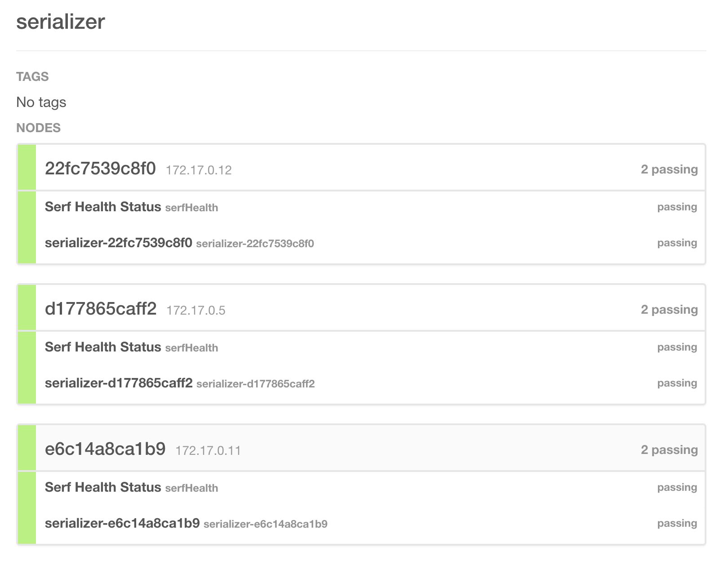Image resolution: width=728 pixels, height=569 pixels.
Task: Click the passing status on Serf Health Status for 22fc7539c8f0
Action: point(676,207)
